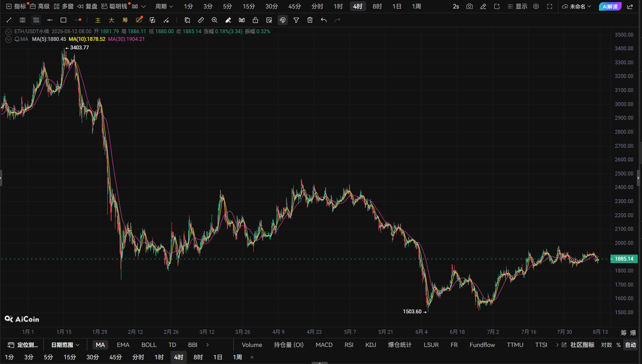Click the 2s refresh interval
Image resolution: width=642 pixels, height=364 pixels.
point(456,6)
